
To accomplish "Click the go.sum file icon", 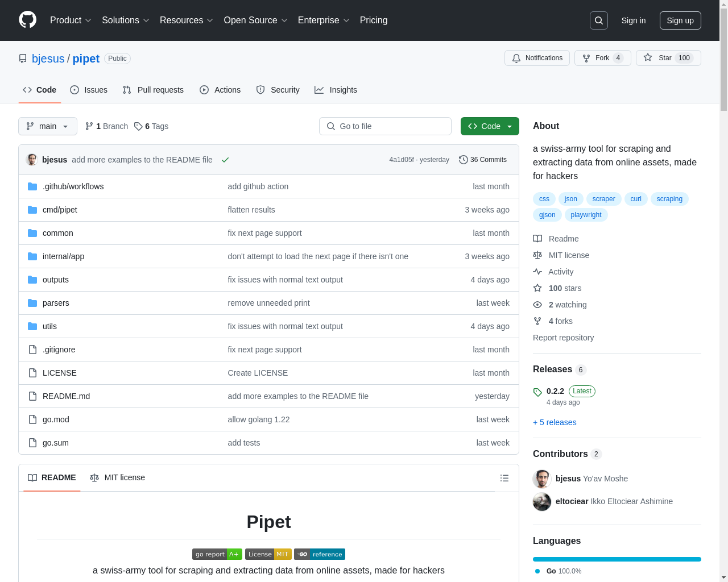I will (32, 443).
